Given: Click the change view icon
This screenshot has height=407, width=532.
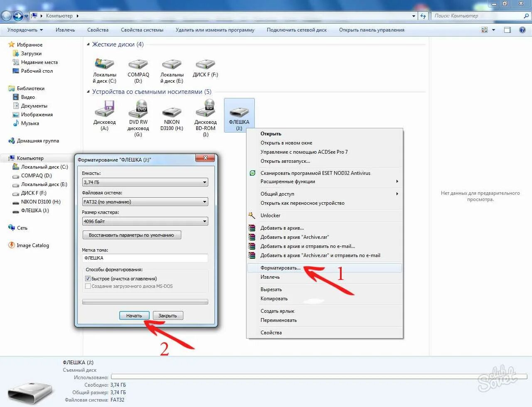Looking at the screenshot, I should [x=484, y=30].
